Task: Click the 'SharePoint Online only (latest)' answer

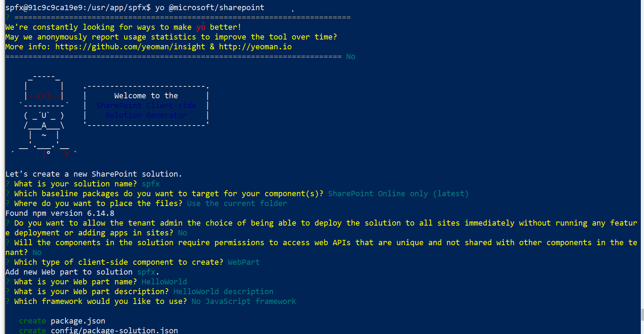Action: pos(398,194)
